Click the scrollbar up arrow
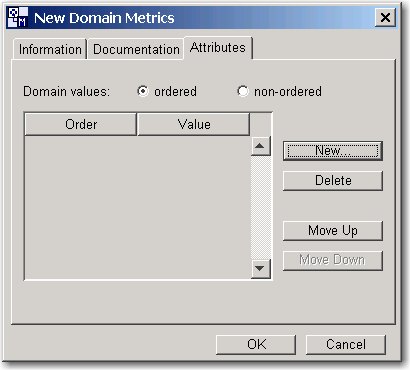Image resolution: width=410 pixels, height=370 pixels. 260,146
